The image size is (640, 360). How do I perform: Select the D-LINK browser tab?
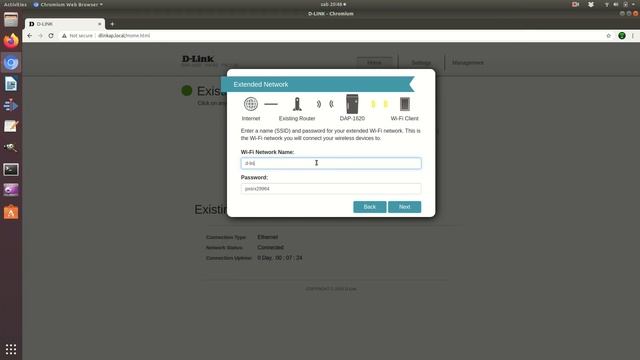tap(64, 24)
